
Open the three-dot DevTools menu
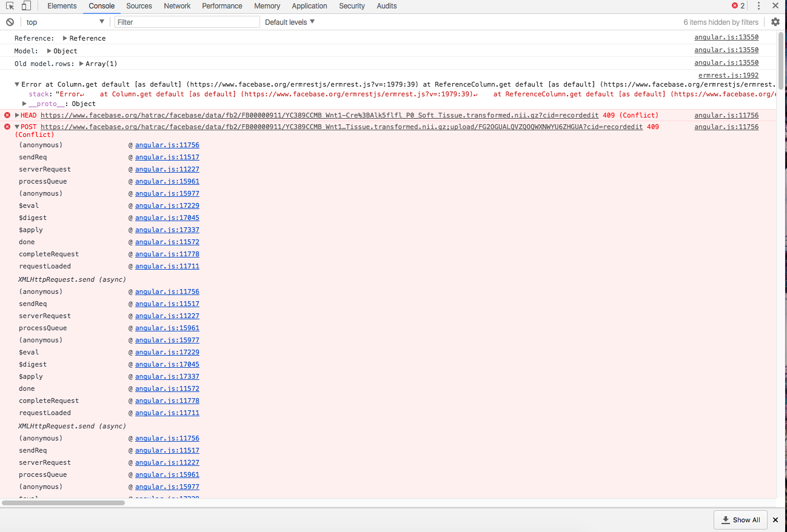click(x=760, y=6)
